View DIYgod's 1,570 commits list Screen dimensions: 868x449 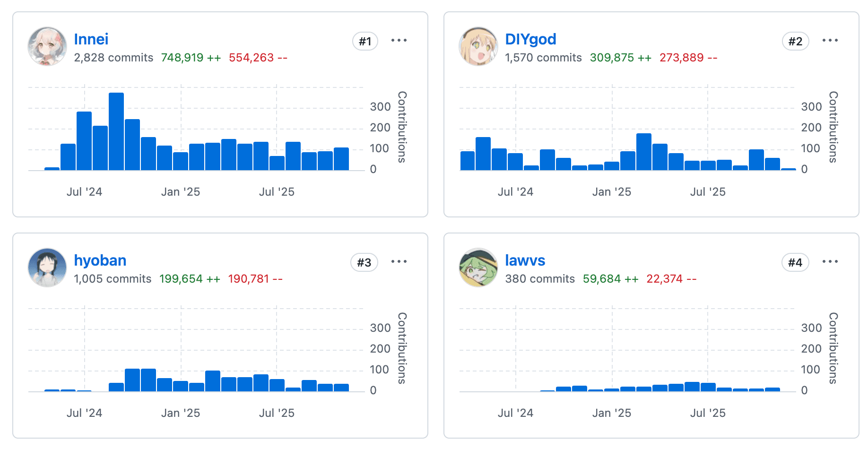(543, 58)
